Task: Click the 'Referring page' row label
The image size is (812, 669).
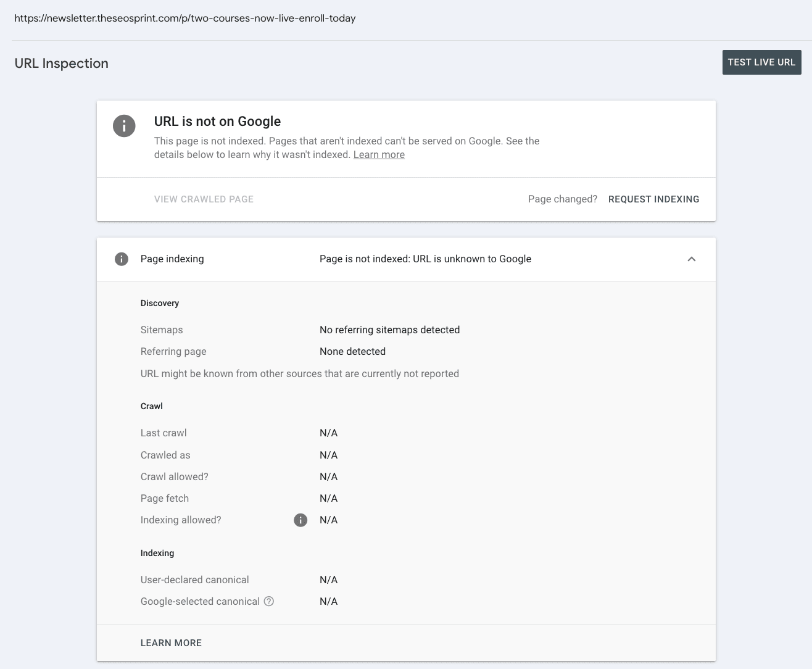Action: coord(173,352)
